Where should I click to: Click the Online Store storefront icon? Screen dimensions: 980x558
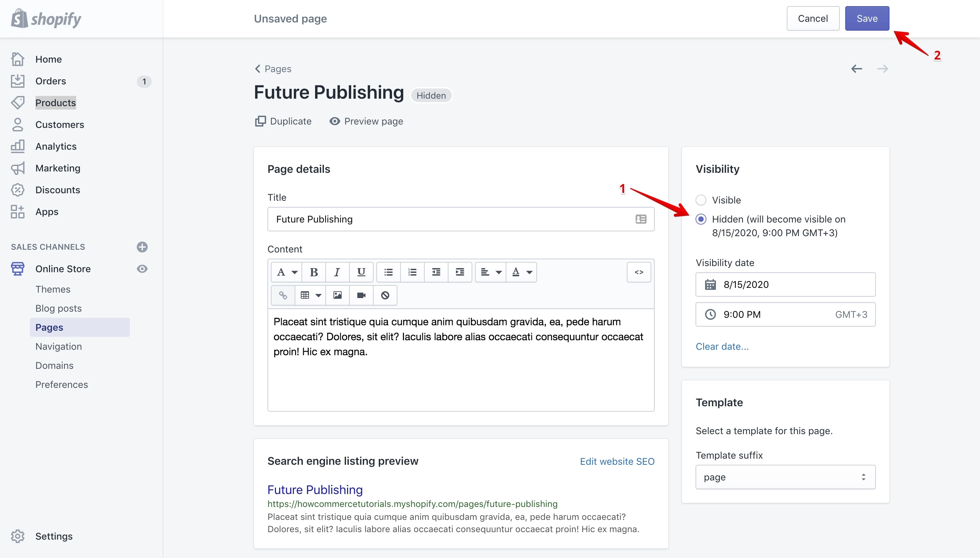[x=18, y=269]
